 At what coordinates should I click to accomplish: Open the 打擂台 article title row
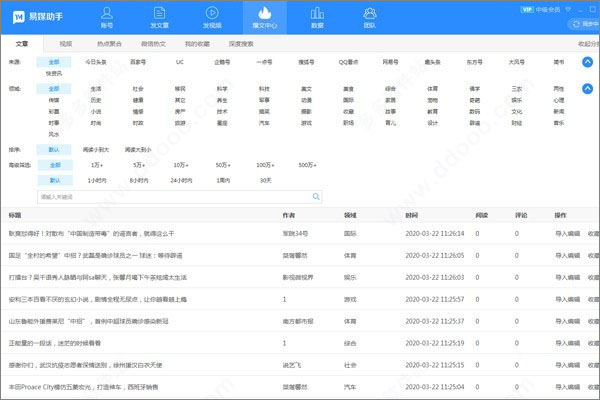[100, 277]
